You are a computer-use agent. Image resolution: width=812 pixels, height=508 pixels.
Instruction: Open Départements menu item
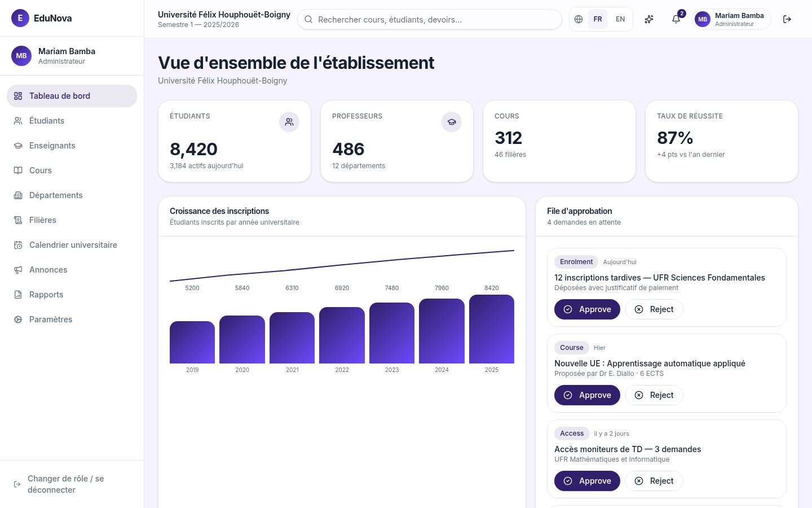point(72,195)
